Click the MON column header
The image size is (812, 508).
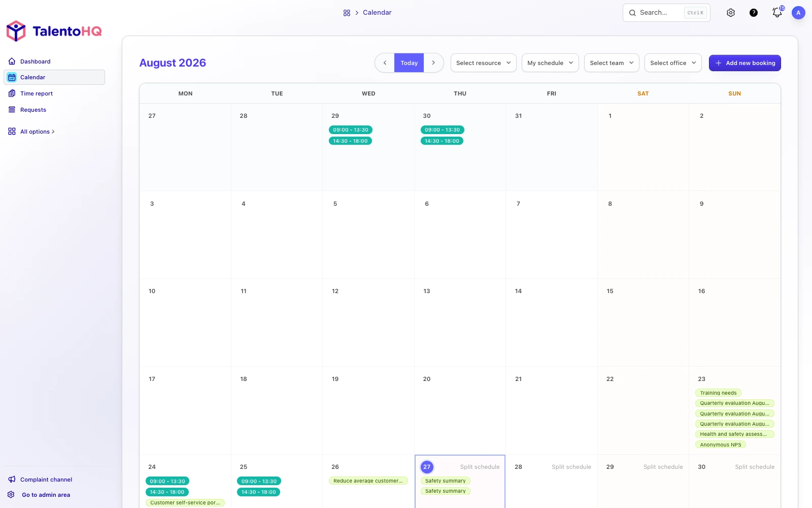pyautogui.click(x=185, y=93)
